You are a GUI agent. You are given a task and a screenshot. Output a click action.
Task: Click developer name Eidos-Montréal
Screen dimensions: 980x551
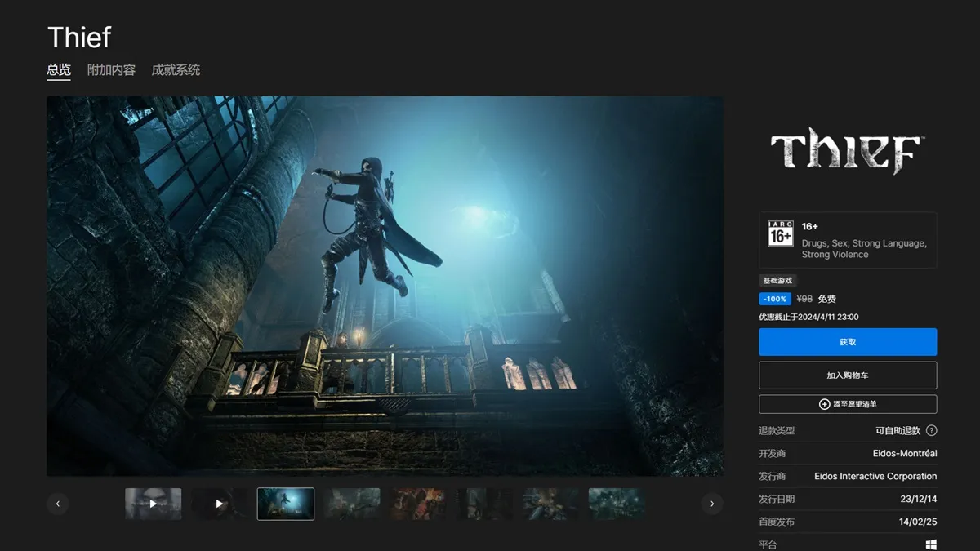905,453
